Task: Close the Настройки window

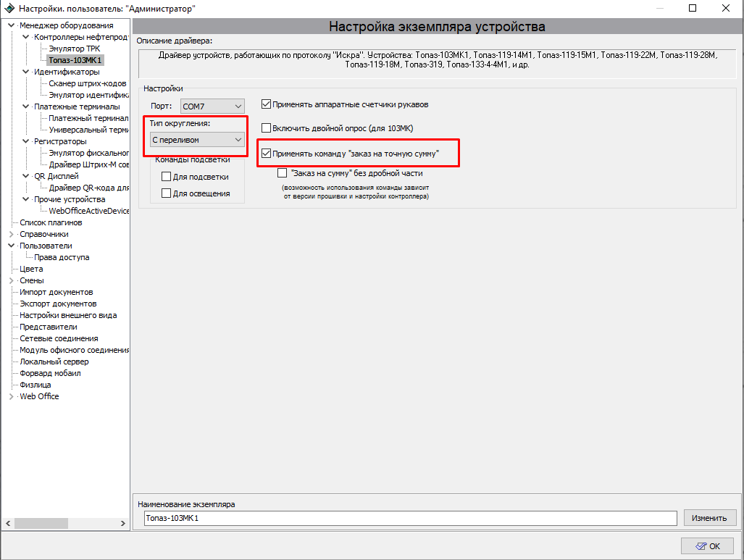Action: click(x=726, y=8)
